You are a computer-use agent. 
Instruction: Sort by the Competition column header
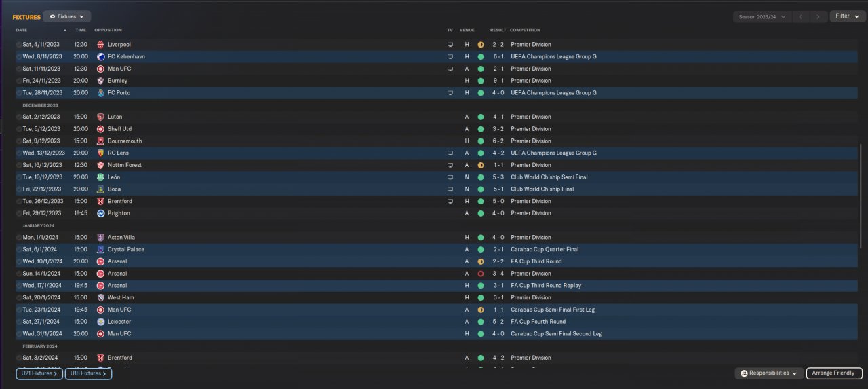coord(525,30)
